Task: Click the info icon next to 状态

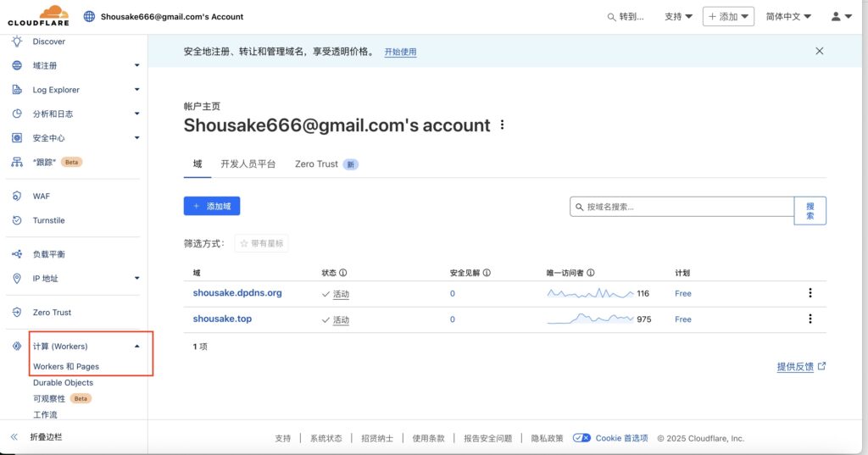Action: 342,273
